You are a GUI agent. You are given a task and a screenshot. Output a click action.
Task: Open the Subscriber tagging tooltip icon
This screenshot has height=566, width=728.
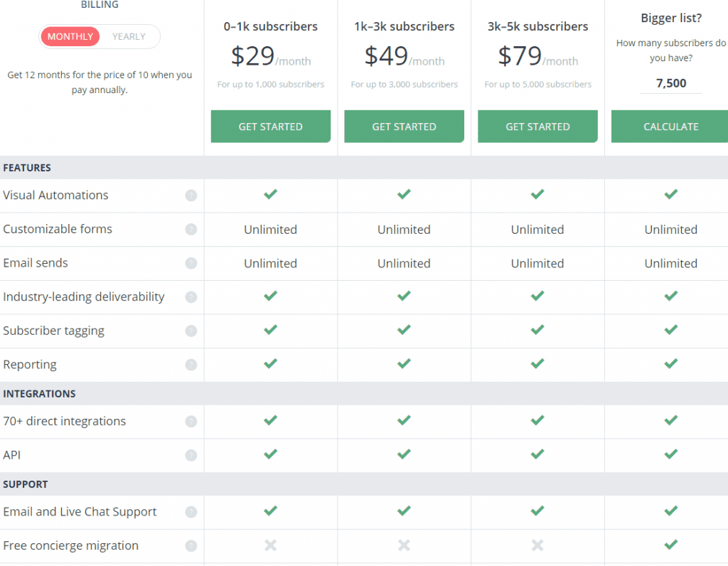[191, 331]
